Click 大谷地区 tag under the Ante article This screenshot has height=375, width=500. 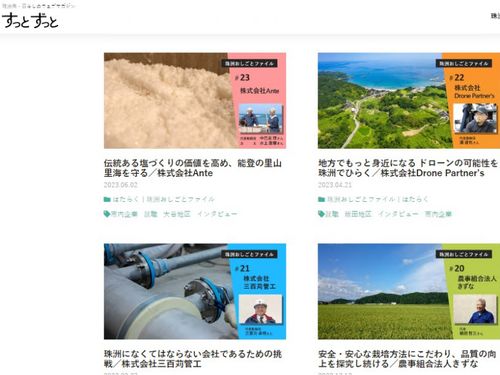pos(177,214)
